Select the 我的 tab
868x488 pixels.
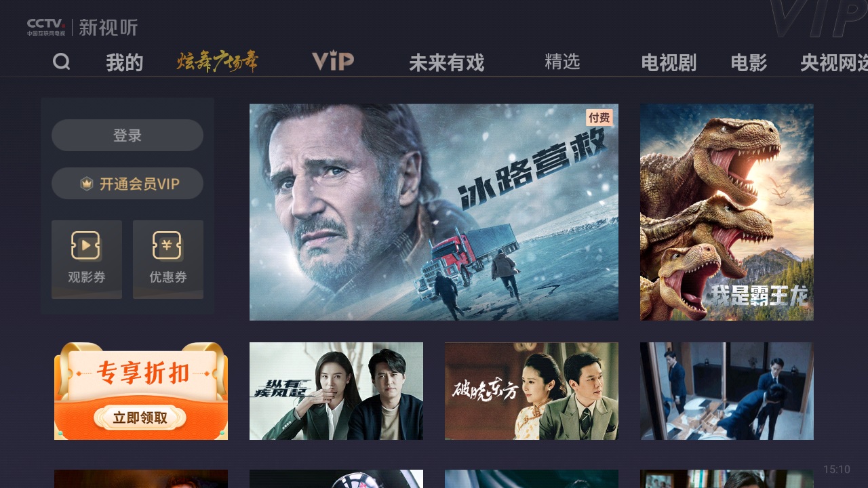point(125,63)
